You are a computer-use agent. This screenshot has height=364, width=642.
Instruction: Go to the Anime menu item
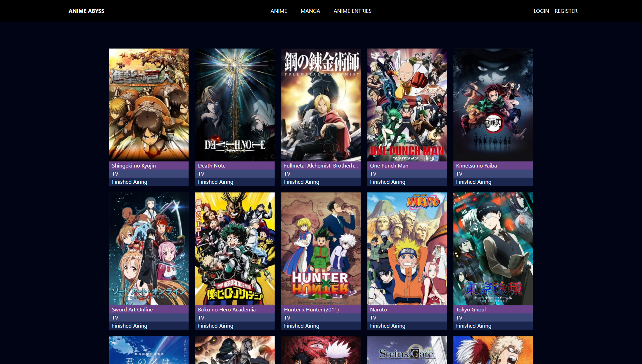point(279,11)
